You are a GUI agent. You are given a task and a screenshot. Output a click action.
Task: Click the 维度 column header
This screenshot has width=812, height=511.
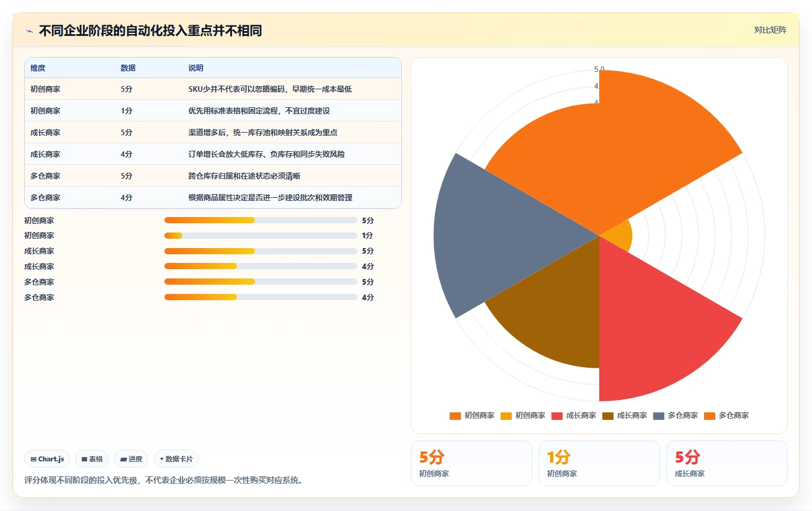(38, 68)
